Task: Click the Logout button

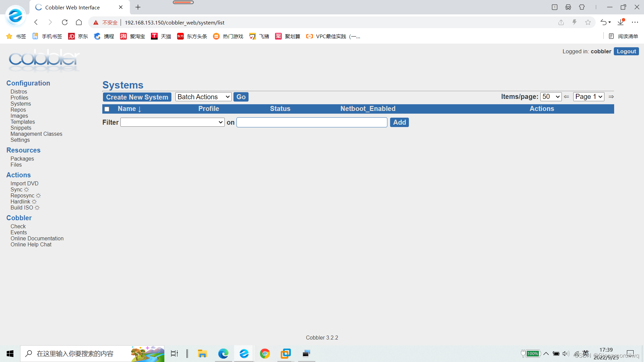Action: (x=626, y=51)
